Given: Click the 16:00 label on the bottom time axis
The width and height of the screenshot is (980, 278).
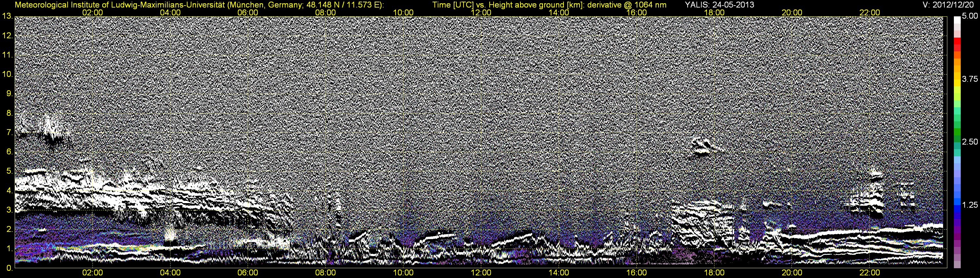Looking at the screenshot, I should coord(636,273).
